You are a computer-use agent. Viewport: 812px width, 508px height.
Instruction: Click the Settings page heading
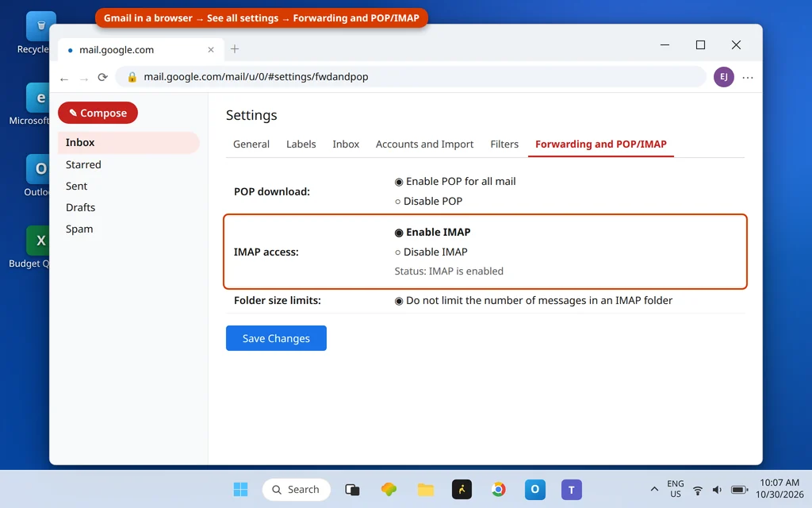251,115
